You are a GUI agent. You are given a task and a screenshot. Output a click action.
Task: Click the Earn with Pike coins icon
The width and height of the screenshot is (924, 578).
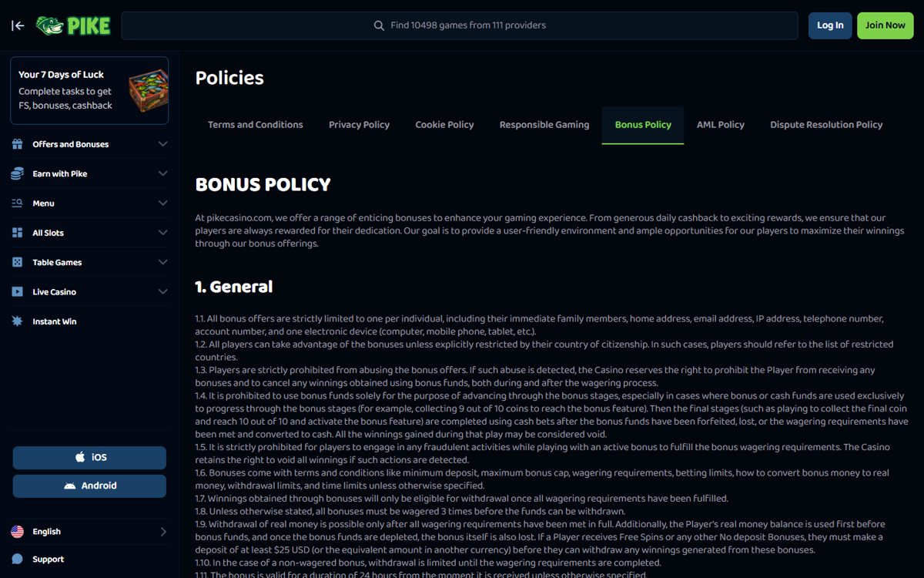[18, 174]
